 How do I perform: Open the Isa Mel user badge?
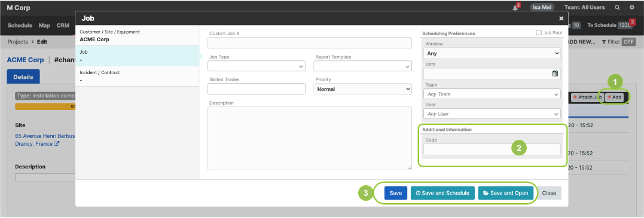pyautogui.click(x=542, y=7)
